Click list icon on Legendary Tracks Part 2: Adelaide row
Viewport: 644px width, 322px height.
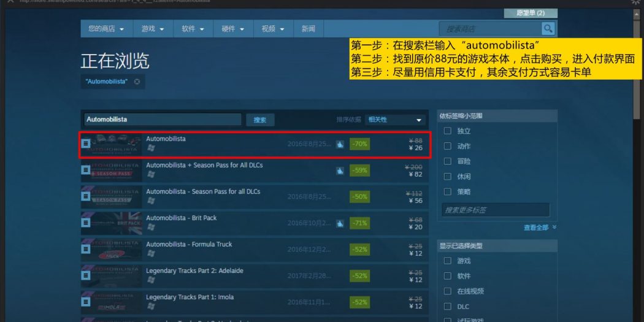coord(85,275)
